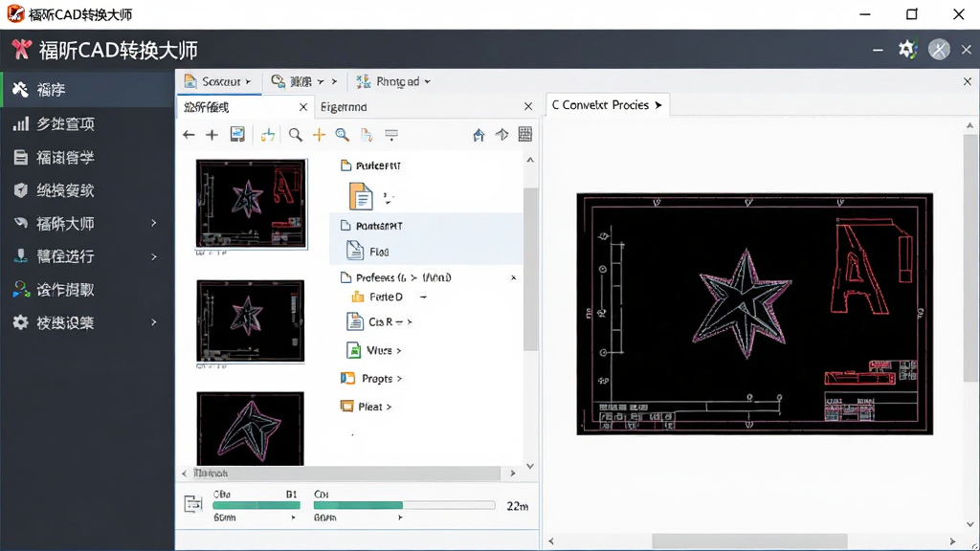980x551 pixels.
Task: Click the green user icon in the sidebar
Action: coord(21,289)
